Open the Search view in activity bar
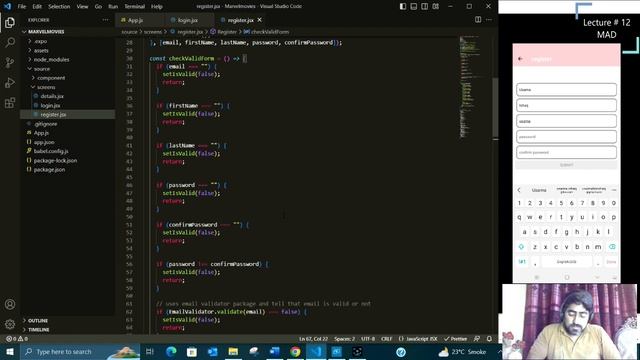This screenshot has width=640, height=360. 10,42
